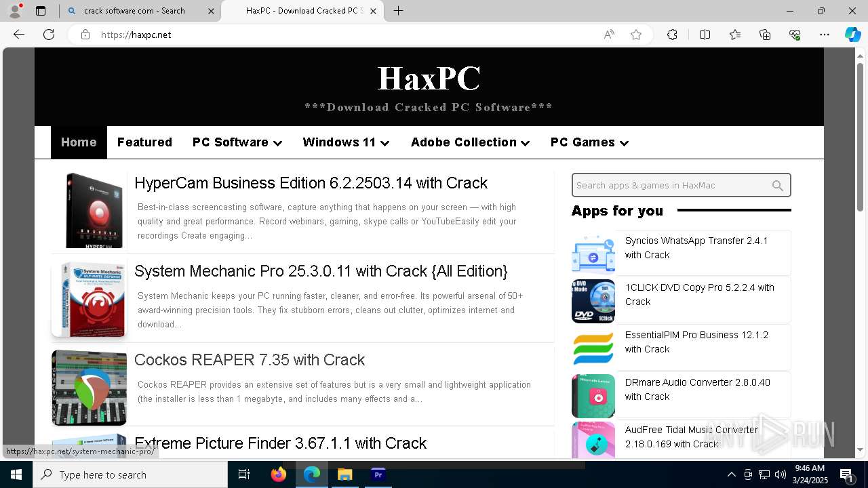The height and width of the screenshot is (488, 868).
Task: Open 1CLICK DVD Copy Pro link
Action: [x=699, y=295]
